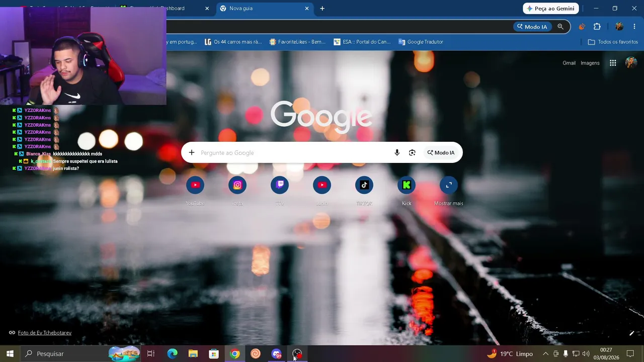Viewport: 644px width, 362px height.
Task: Open the Chrome profile avatar
Action: (x=619, y=27)
